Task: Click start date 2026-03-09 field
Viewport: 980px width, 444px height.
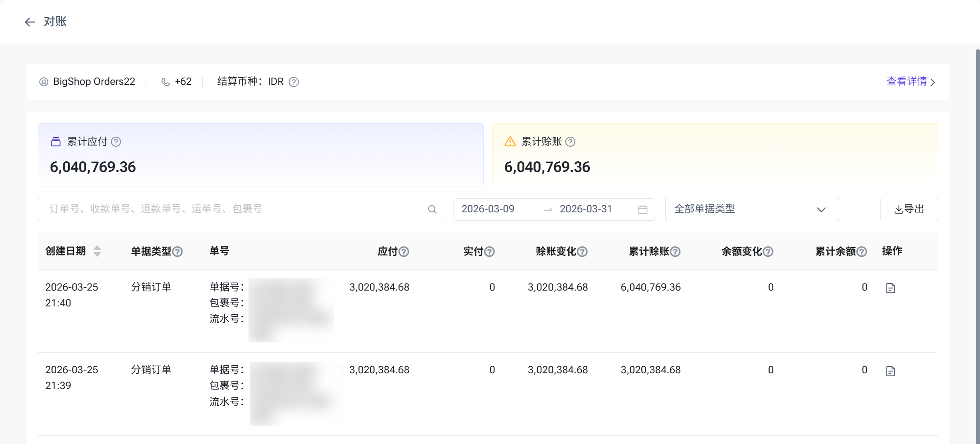Action: 488,209
